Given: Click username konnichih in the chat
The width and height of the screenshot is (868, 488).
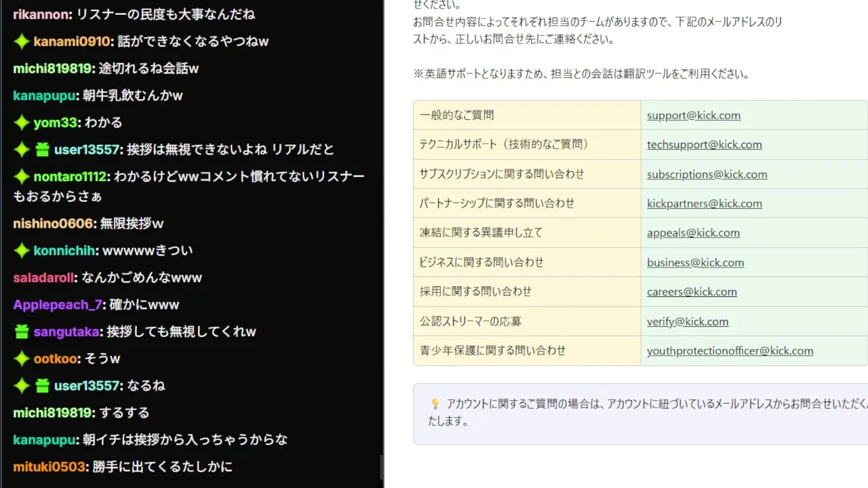Looking at the screenshot, I should tap(64, 251).
